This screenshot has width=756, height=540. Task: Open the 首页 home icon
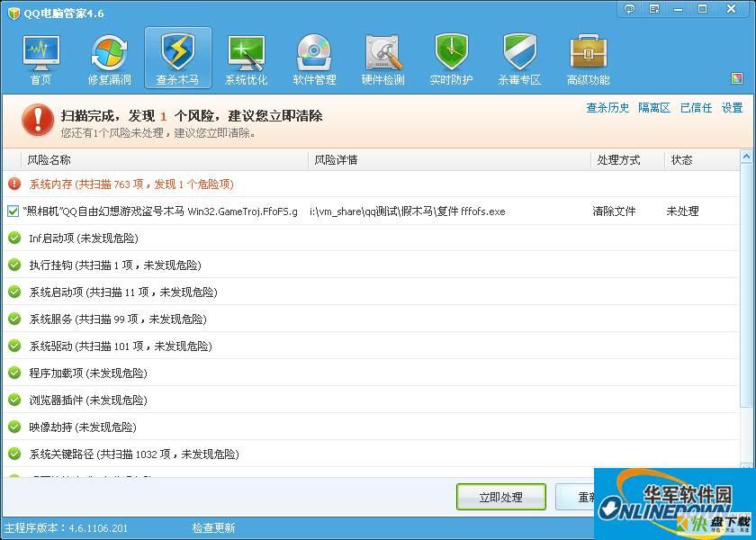tap(41, 59)
